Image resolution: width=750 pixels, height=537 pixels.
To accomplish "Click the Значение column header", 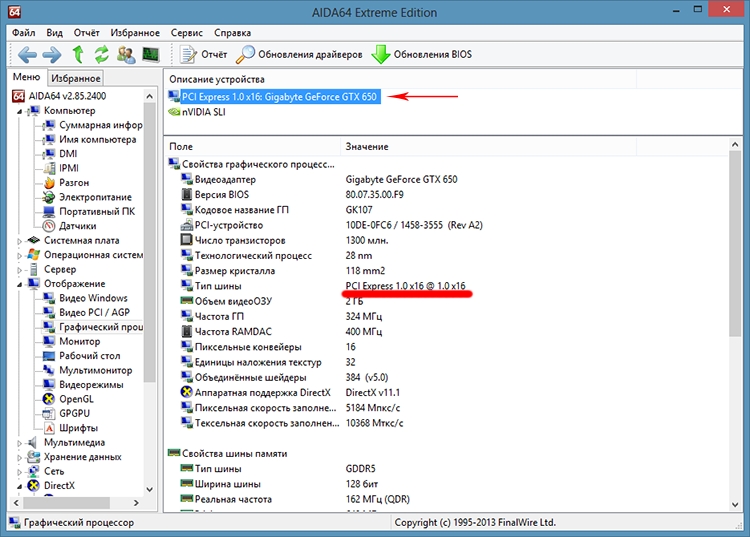I will point(366,146).
